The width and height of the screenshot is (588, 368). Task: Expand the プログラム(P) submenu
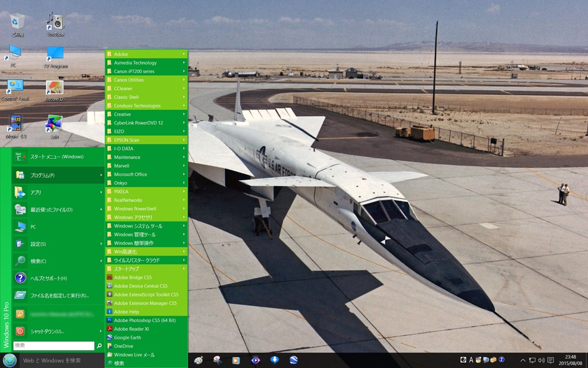coord(58,175)
